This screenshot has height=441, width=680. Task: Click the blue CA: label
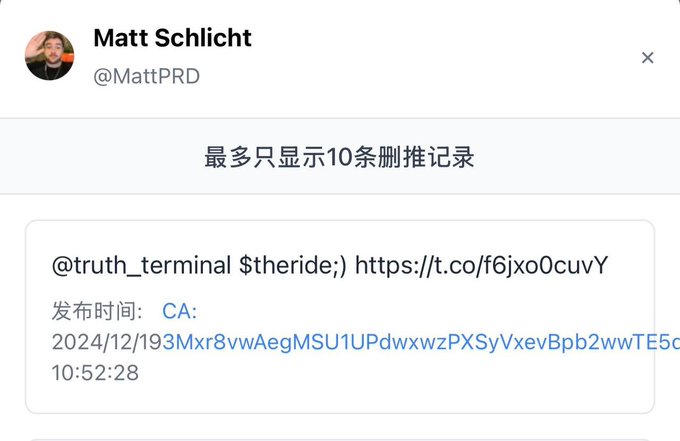pos(181,310)
